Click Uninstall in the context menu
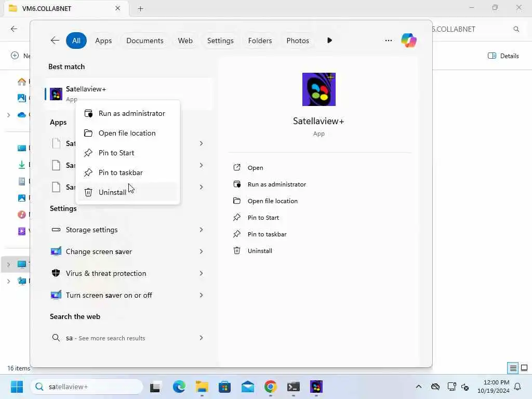This screenshot has width=532, height=399. coord(128,192)
